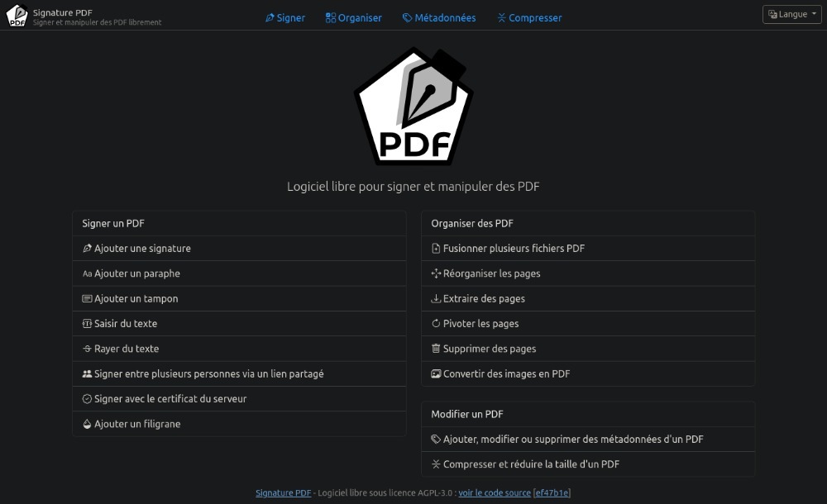Select Signer avec le certificat du serveur

(x=170, y=399)
